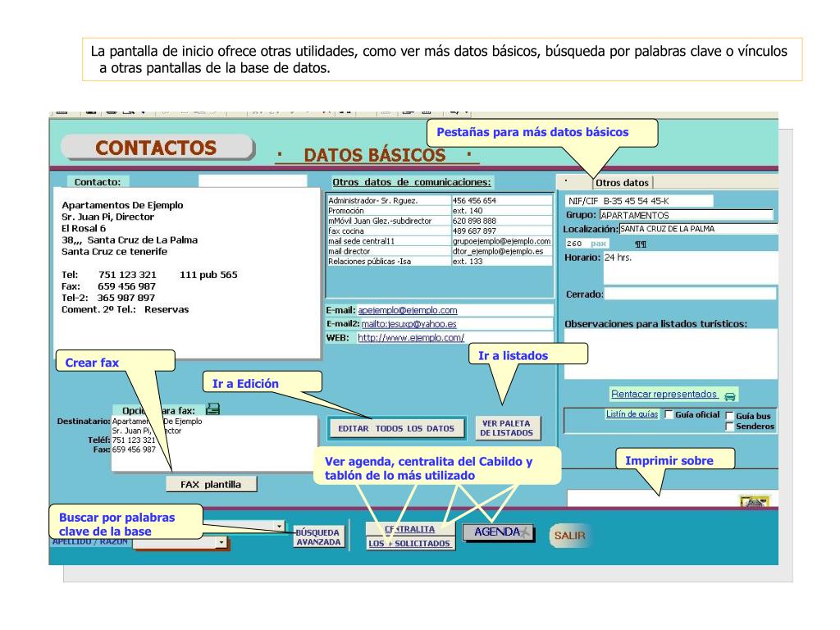Image resolution: width=840 pixels, height=630 pixels.
Task: Focus the Grupo field showing APARTAMENTOS
Action: coord(686,216)
